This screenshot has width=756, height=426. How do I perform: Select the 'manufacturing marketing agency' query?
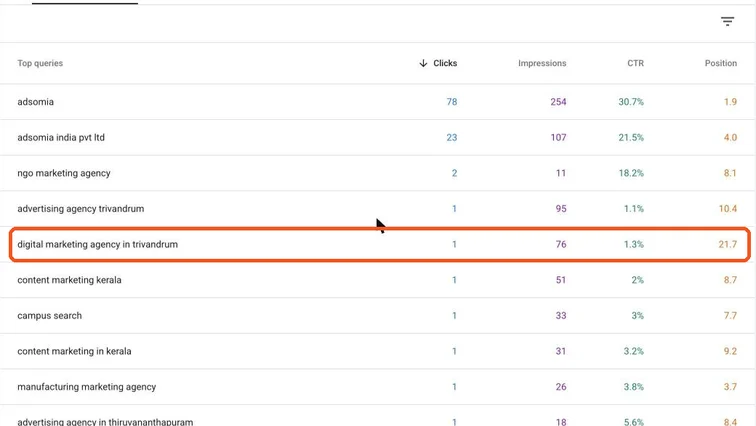coord(87,387)
